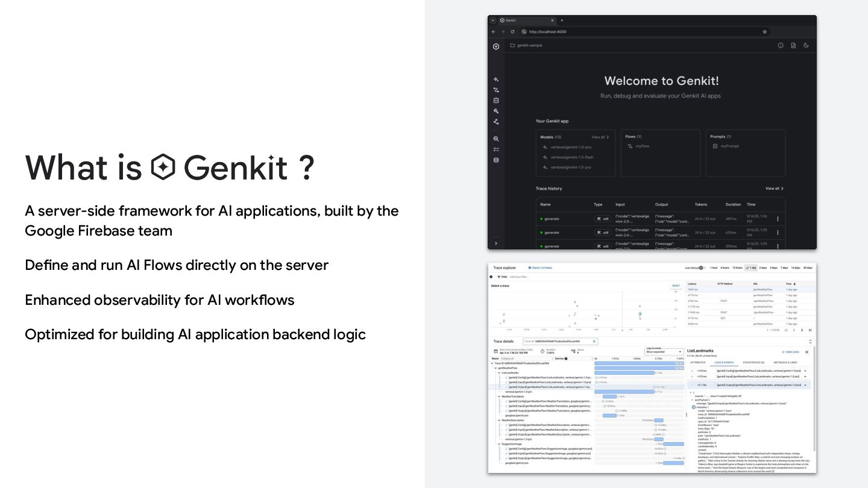Switch to Metadata & Links tab
Viewport: 868px width, 488px height.
coord(785,363)
